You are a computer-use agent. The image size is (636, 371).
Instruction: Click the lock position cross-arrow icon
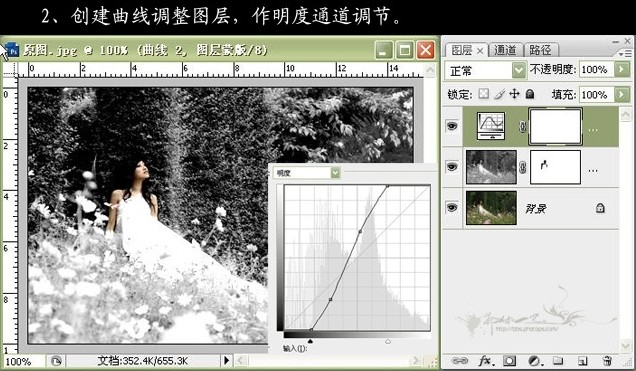click(x=514, y=94)
